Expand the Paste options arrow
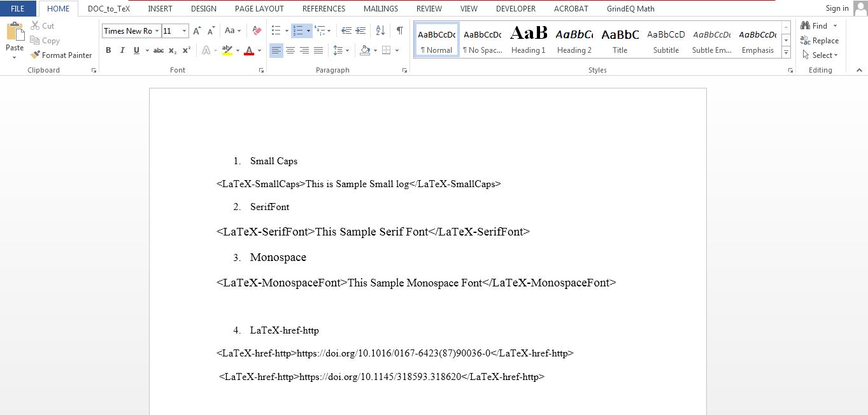Viewport: 868px width, 415px height. click(x=15, y=57)
